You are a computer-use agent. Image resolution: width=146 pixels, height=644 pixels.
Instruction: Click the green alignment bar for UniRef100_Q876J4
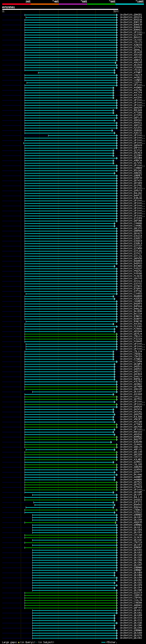coord(71,334)
